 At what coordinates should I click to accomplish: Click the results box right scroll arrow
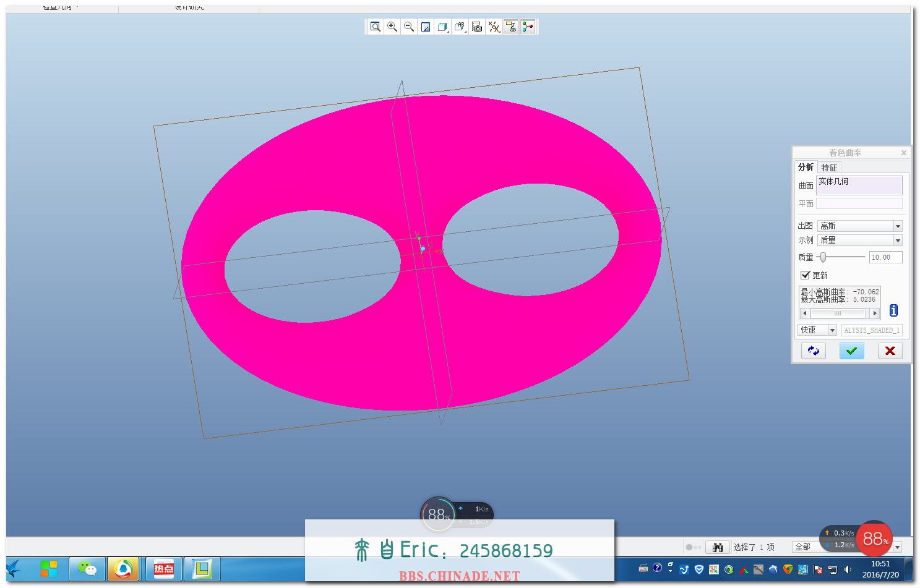coord(875,313)
